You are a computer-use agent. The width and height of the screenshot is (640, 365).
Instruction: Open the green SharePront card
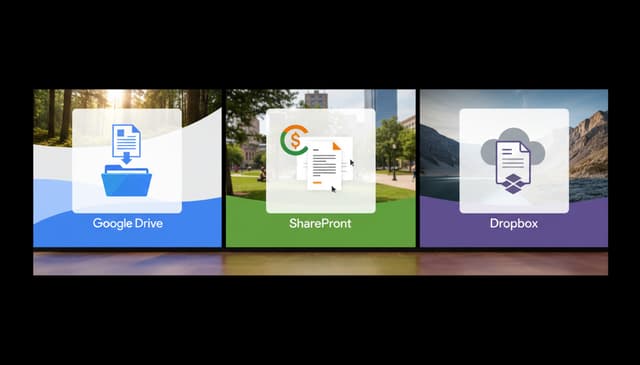[321, 168]
